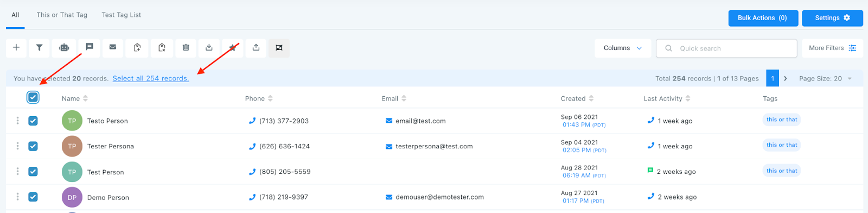Viewport: 868px width, 213px height.
Task: Open the Page Size: 20 dropdown
Action: (x=825, y=78)
